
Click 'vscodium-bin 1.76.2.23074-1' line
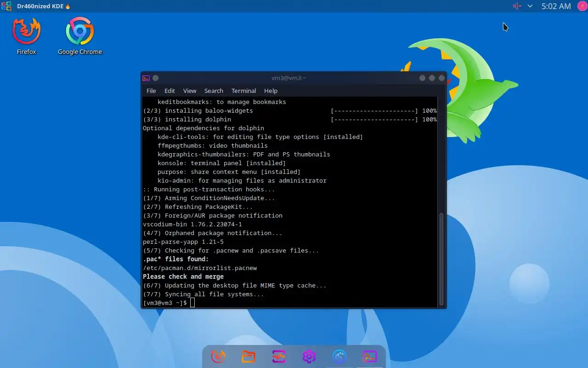[192, 224]
